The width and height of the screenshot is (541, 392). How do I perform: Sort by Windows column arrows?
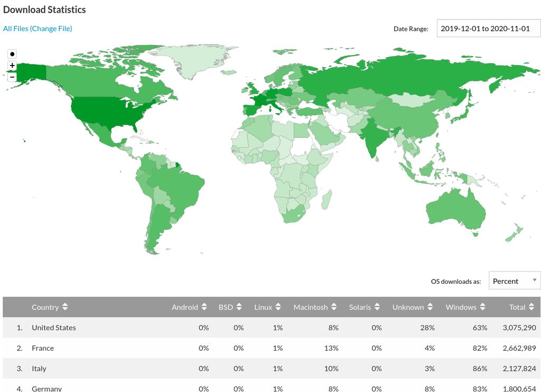click(x=482, y=307)
